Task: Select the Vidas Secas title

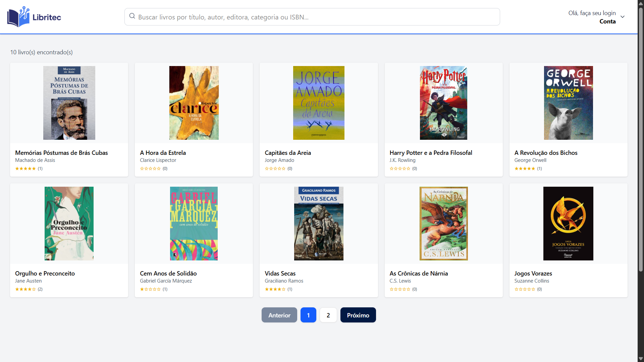Action: coord(280,274)
